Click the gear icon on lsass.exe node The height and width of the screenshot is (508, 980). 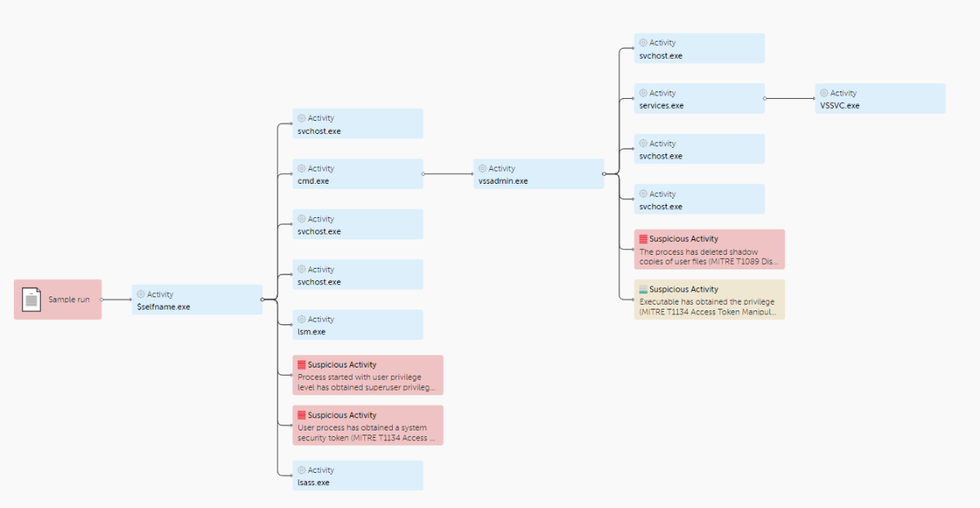(301, 470)
